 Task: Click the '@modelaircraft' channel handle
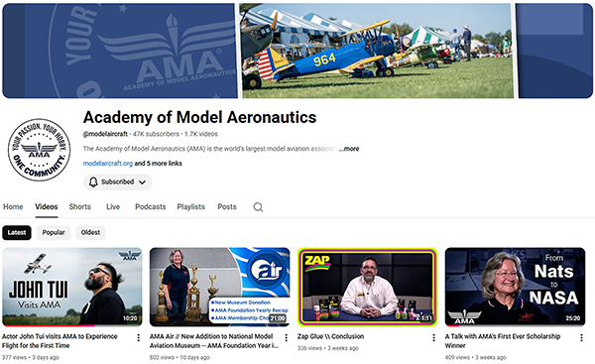point(105,134)
